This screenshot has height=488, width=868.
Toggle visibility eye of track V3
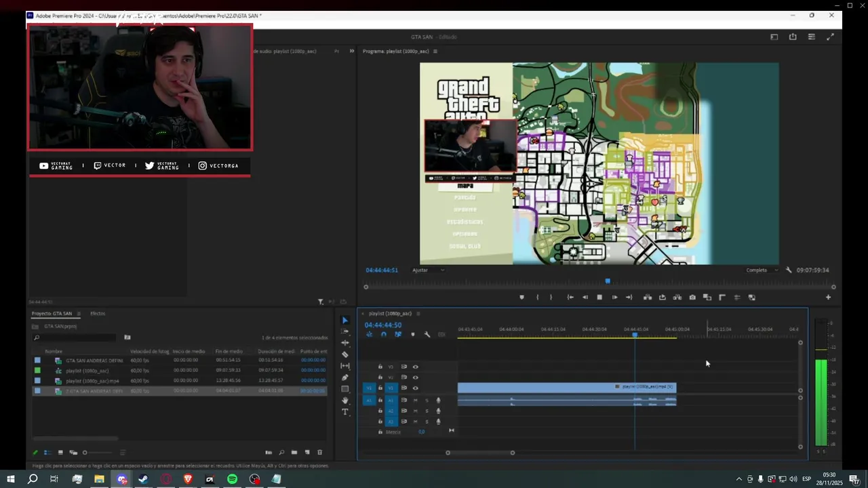pyautogui.click(x=416, y=367)
